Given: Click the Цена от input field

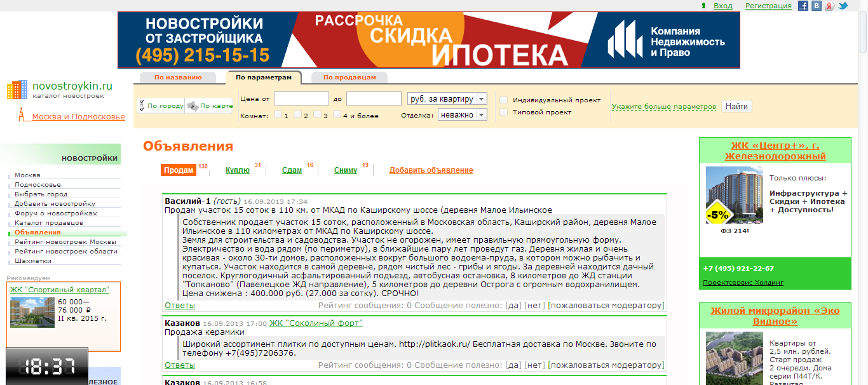Looking at the screenshot, I should pos(301,98).
